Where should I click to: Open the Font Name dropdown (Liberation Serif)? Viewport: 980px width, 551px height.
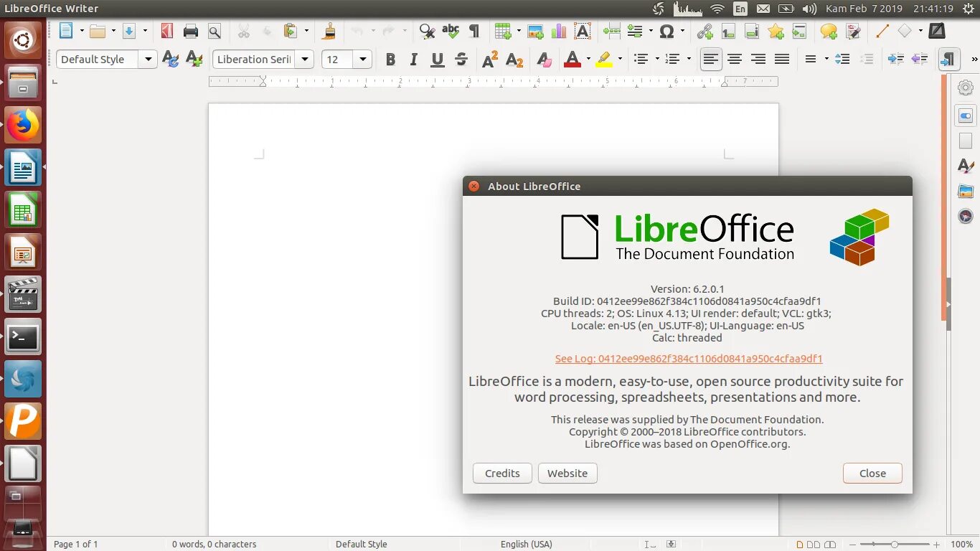click(306, 60)
